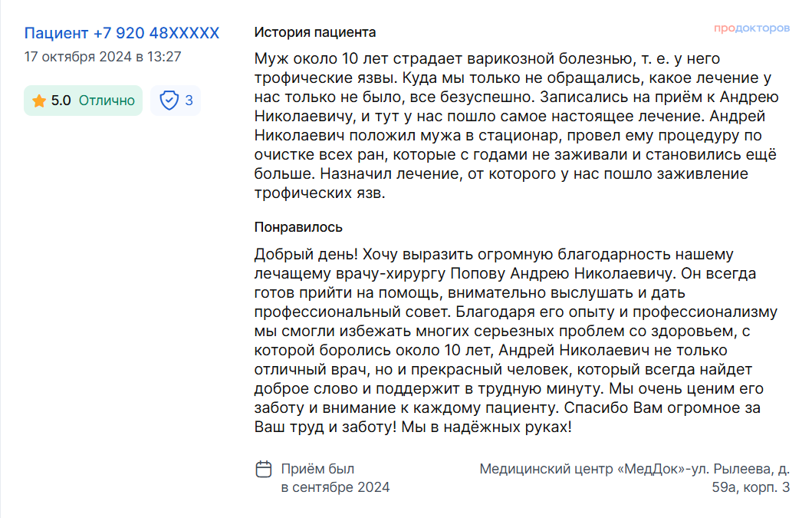Click the Приём был label

pos(317,469)
